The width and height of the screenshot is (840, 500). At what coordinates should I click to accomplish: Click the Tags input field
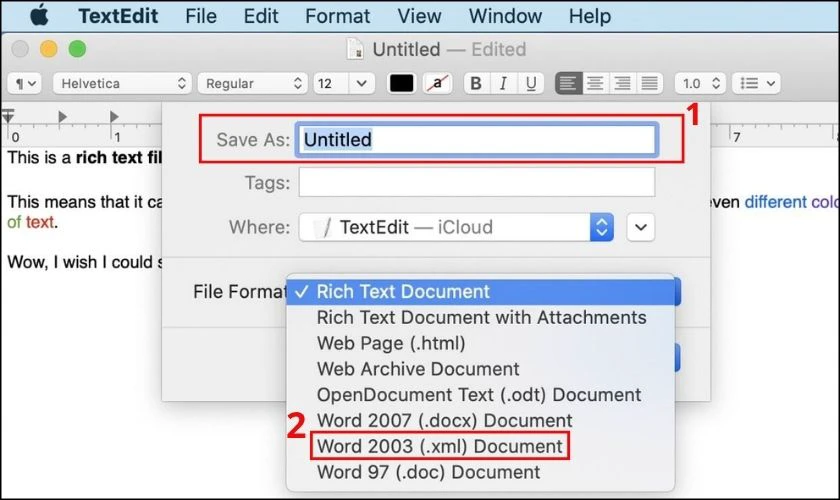click(x=477, y=182)
